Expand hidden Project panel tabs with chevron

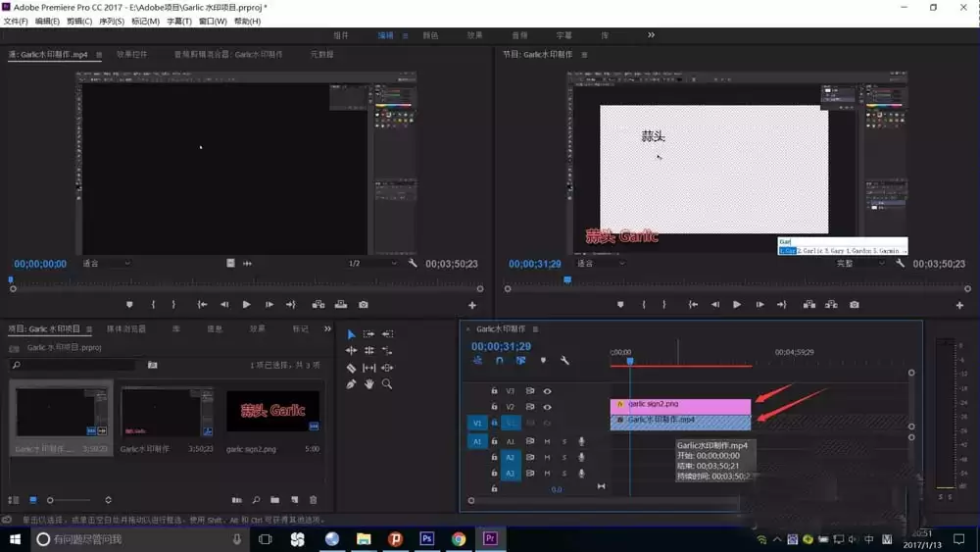click(x=327, y=329)
